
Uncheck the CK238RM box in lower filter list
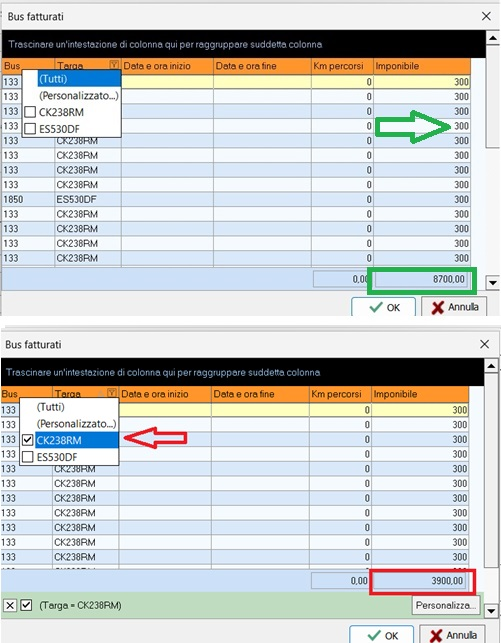[27, 440]
